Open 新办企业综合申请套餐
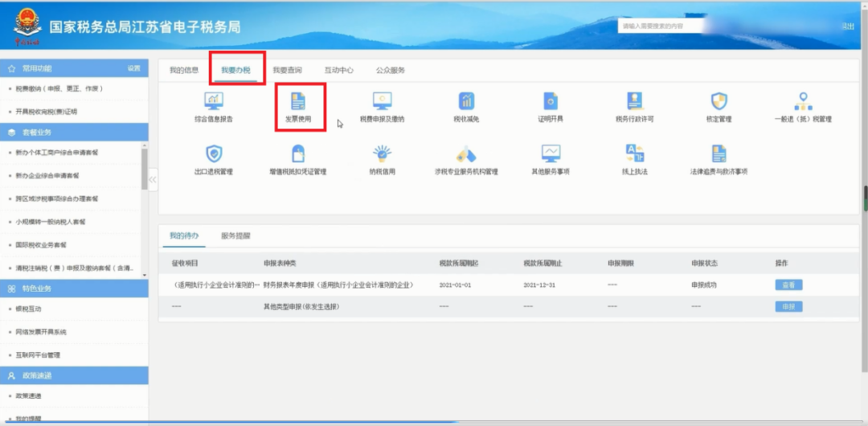868x426 pixels. (47, 175)
